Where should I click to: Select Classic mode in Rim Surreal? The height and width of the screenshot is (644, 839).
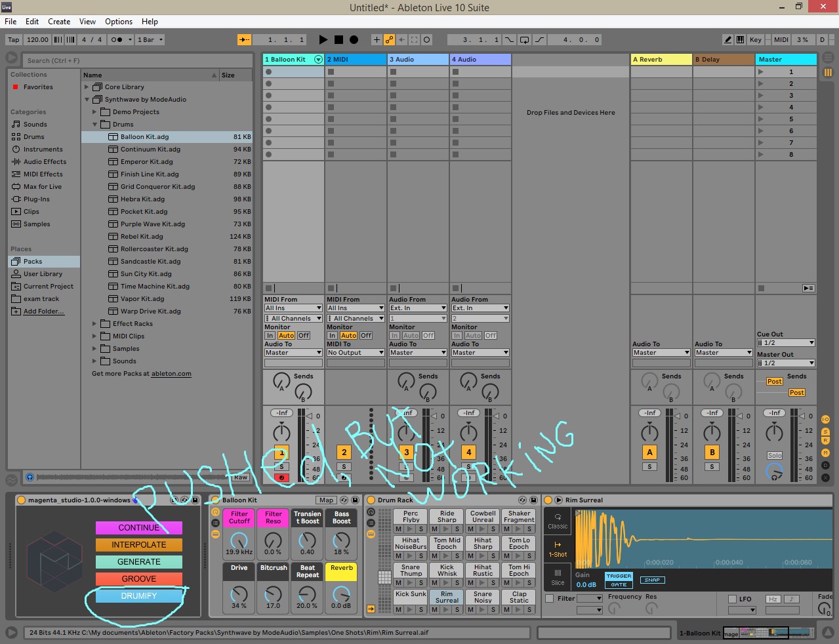point(558,521)
